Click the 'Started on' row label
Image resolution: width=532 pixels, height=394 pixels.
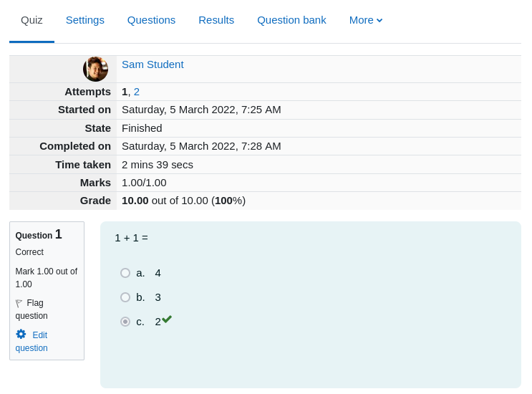click(x=84, y=110)
